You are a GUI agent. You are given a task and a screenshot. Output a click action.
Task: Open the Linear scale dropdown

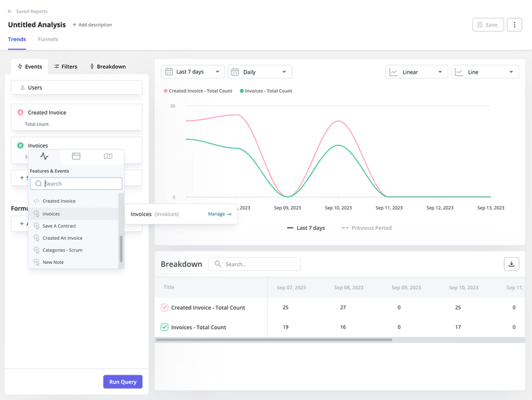point(416,72)
